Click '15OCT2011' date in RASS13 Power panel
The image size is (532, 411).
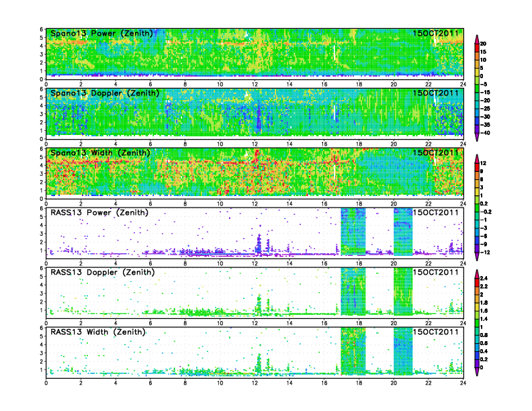436,212
